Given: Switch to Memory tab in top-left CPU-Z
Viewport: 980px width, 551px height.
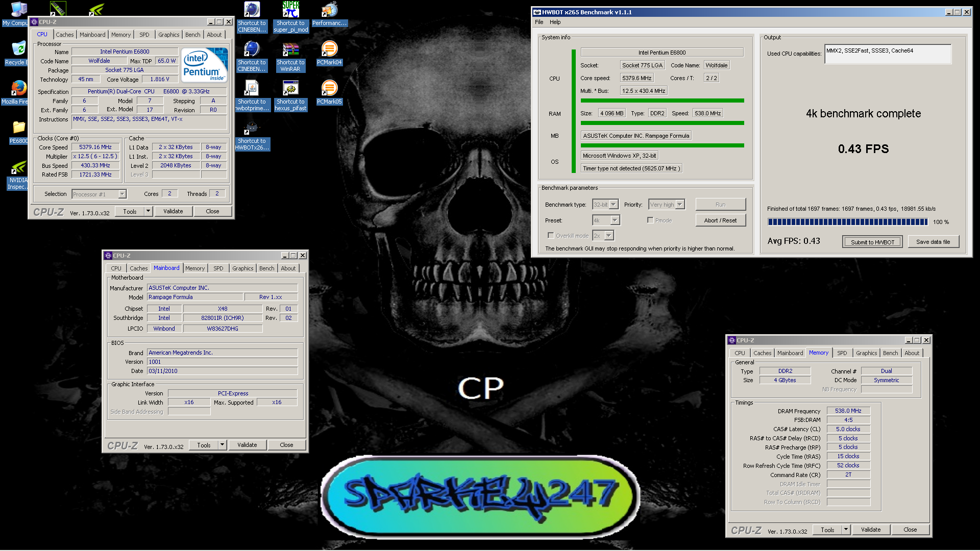Looking at the screenshot, I should coord(121,35).
